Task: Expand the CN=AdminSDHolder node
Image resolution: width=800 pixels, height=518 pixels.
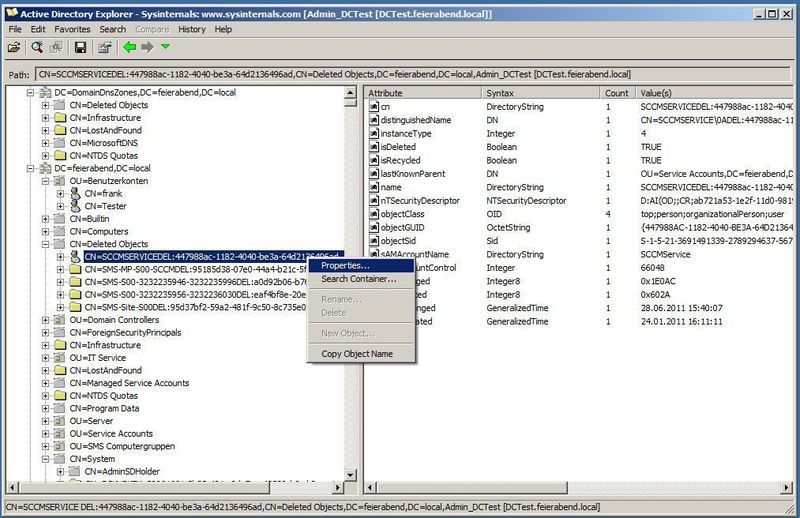Action: 60,472
